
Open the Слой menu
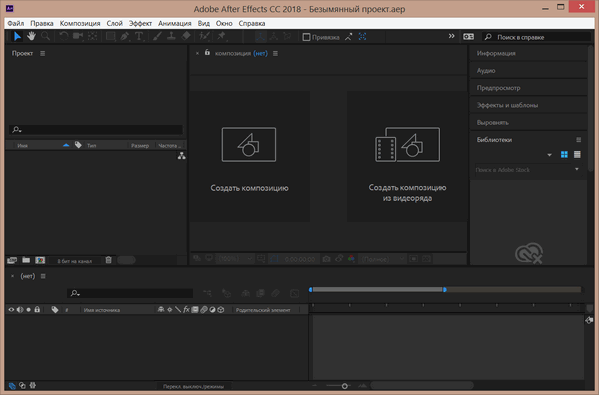tap(115, 23)
